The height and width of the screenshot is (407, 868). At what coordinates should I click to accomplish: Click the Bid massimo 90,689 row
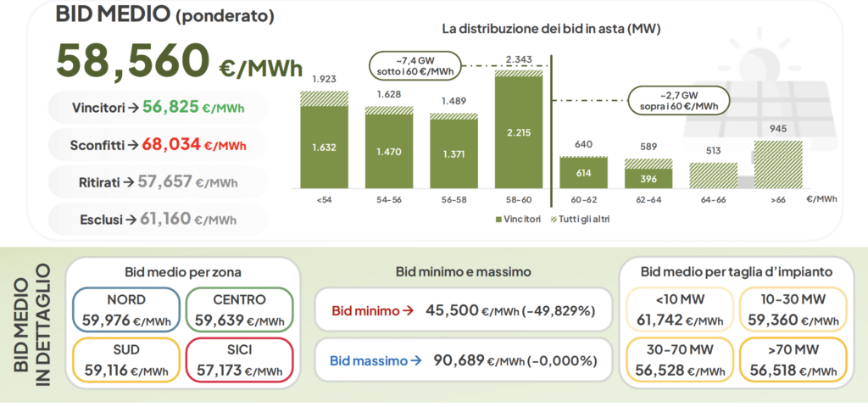coord(462,360)
